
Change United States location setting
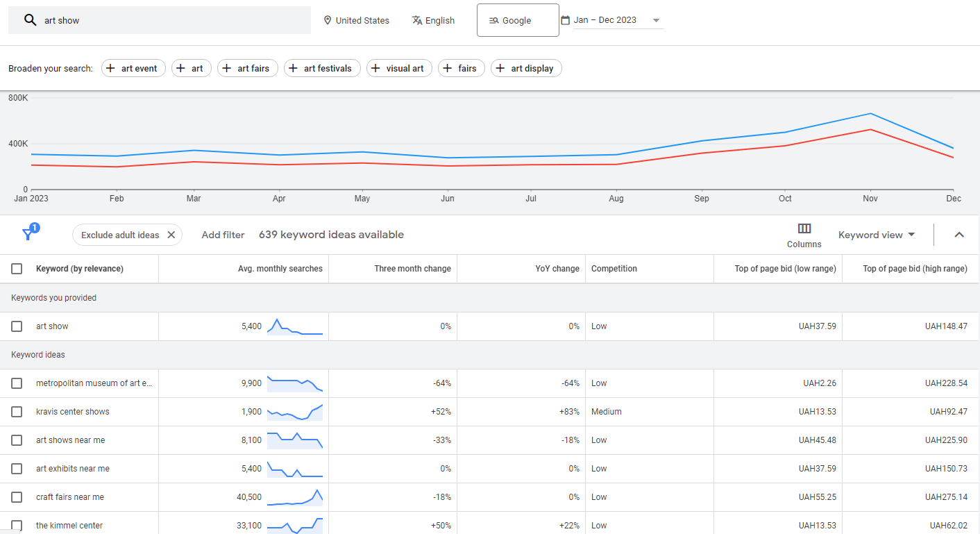click(x=356, y=20)
